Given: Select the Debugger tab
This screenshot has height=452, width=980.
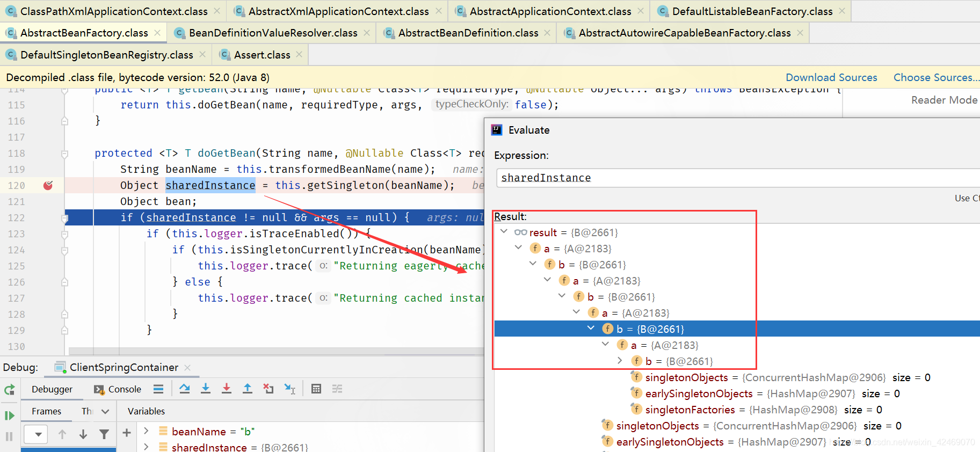Looking at the screenshot, I should pos(52,389).
